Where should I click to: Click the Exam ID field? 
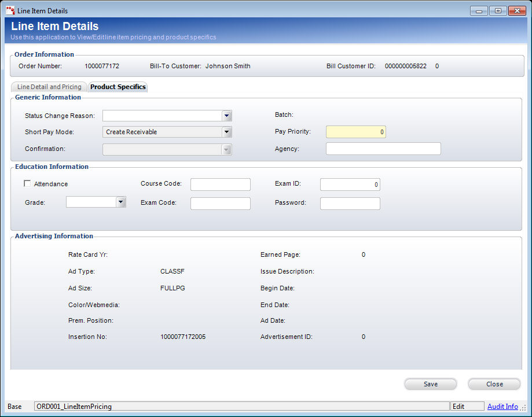350,184
